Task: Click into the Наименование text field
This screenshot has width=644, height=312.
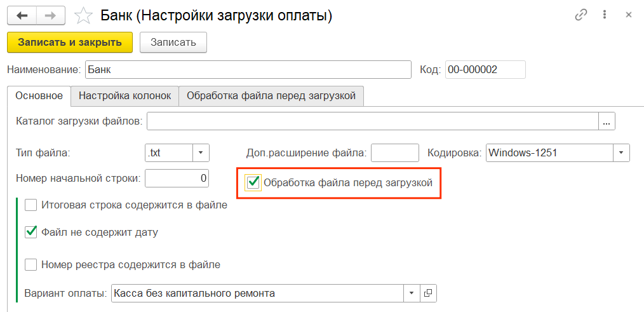Action: [x=248, y=69]
